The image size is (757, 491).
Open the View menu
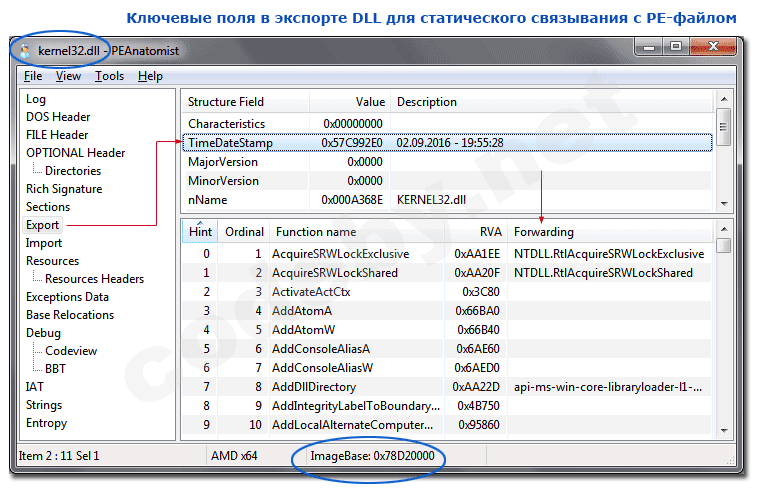(68, 76)
